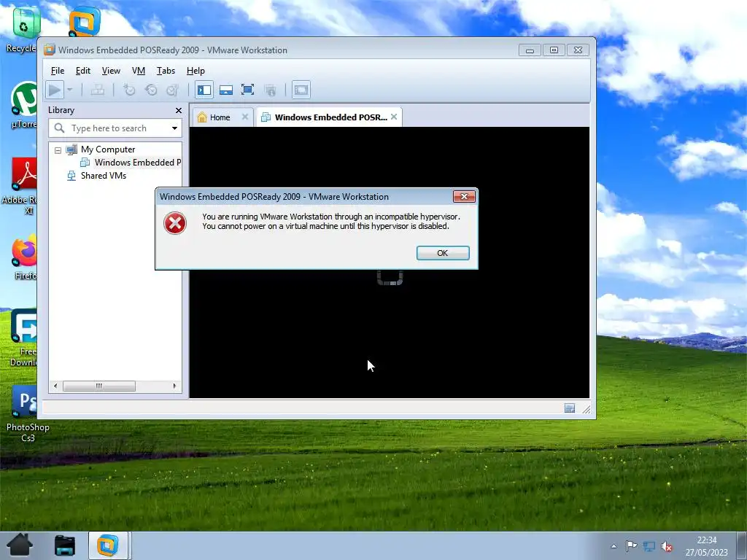Click the VMware title bar app icon
This screenshot has width=747, height=560.
pyautogui.click(x=49, y=50)
